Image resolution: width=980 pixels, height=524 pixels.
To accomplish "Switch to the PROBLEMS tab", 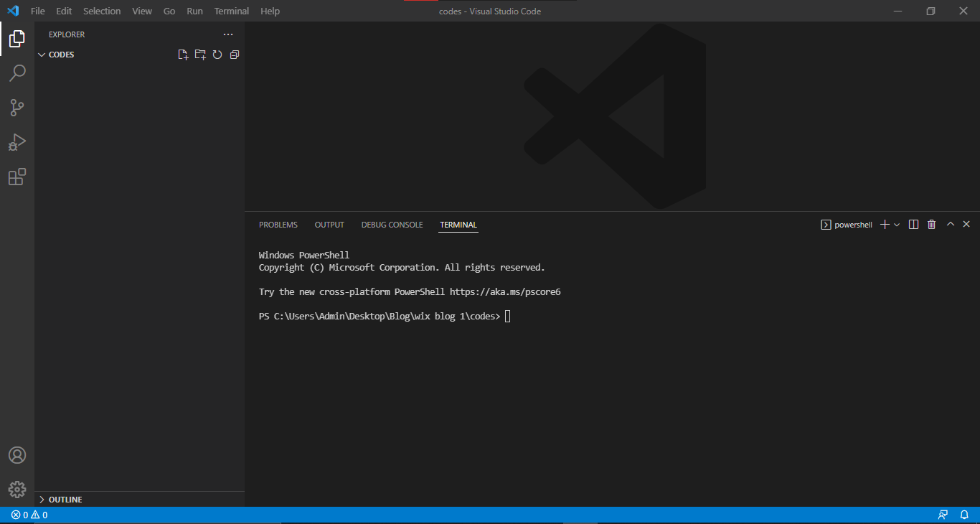I will [x=278, y=225].
